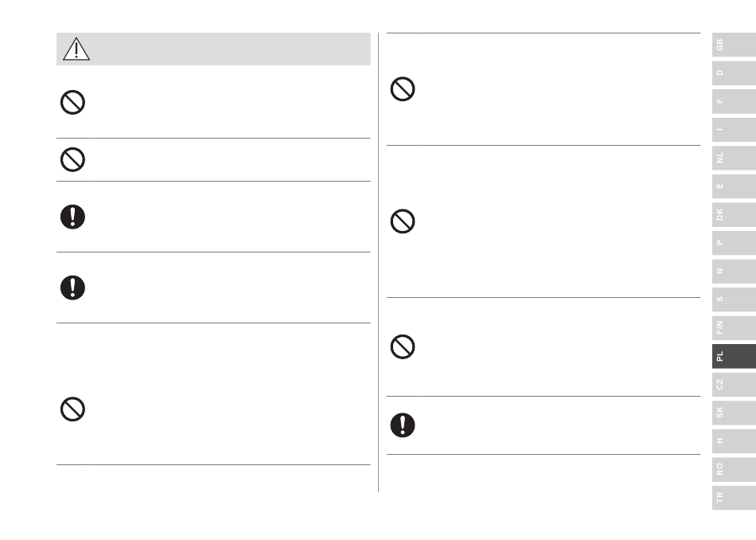756x540 pixels.
Task: Switch to the CZ language tab
Action: tap(734, 385)
